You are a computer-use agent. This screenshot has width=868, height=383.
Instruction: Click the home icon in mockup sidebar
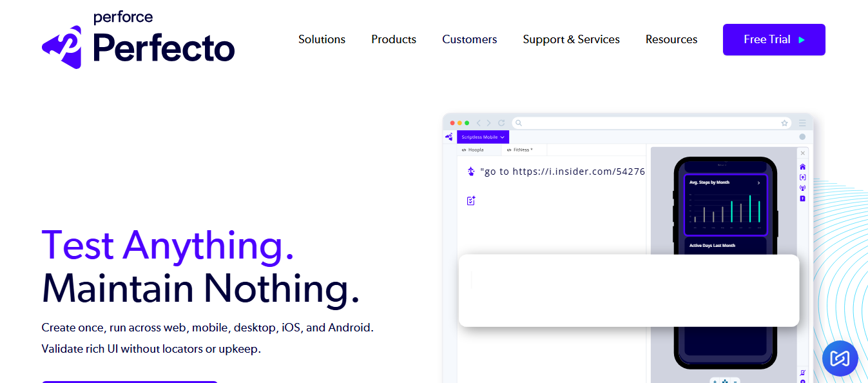802,167
